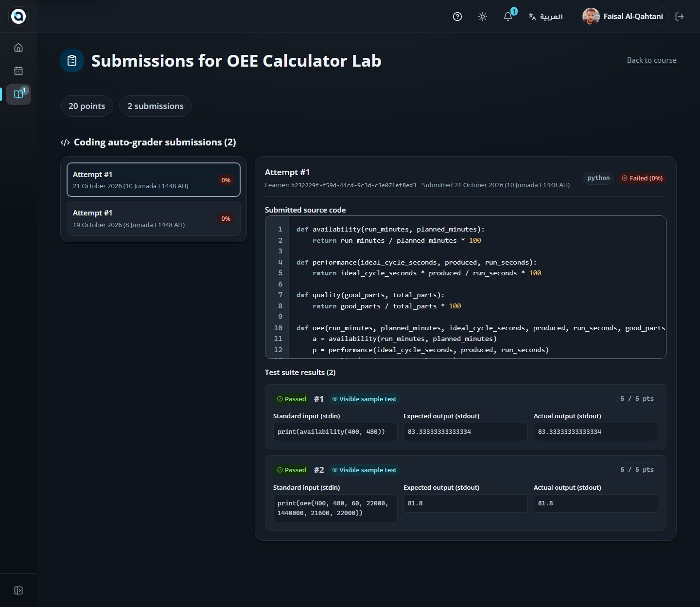This screenshot has height=607, width=700.
Task: Open the Home sidebar icon
Action: (18, 48)
